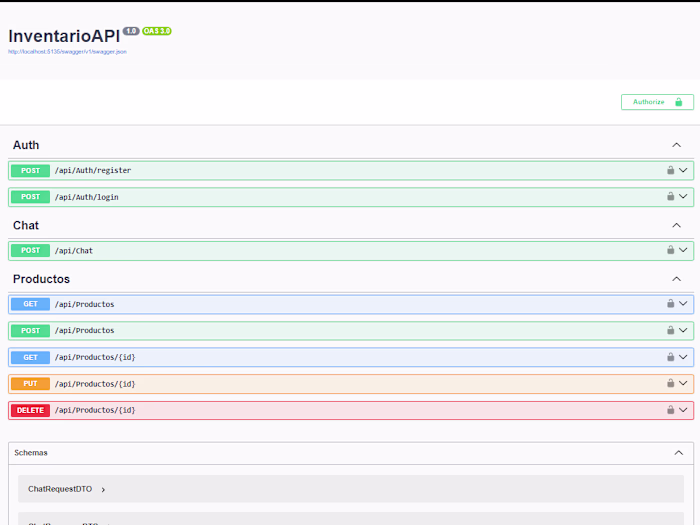Screen dimensions: 700x525
Task: Click lock icon on POST /api/Productos row
Action: (671, 330)
